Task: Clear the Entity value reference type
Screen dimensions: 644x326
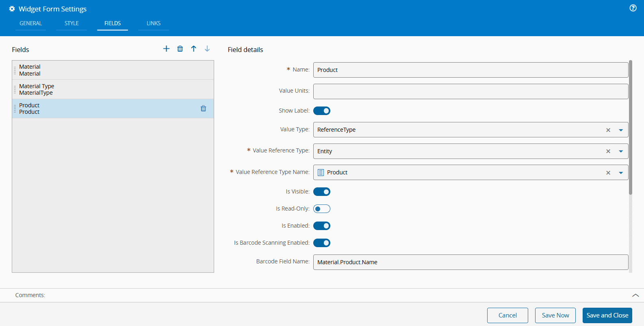Action: click(x=608, y=151)
